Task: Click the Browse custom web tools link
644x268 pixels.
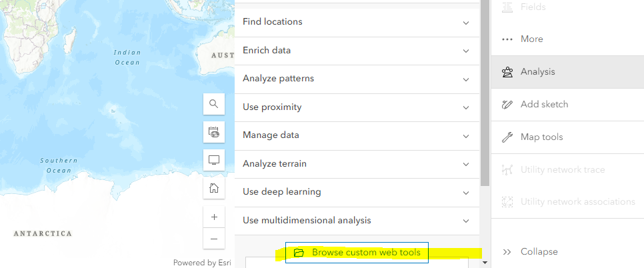Action: (366, 253)
